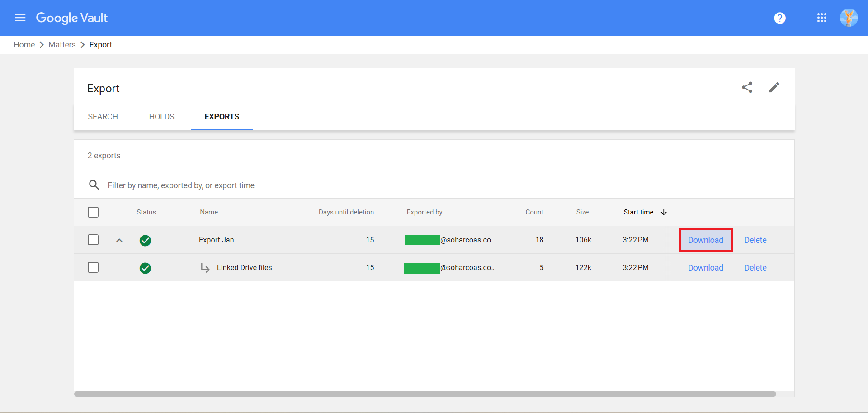Viewport: 868px width, 413px height.
Task: Click the Status column header
Action: click(x=146, y=212)
